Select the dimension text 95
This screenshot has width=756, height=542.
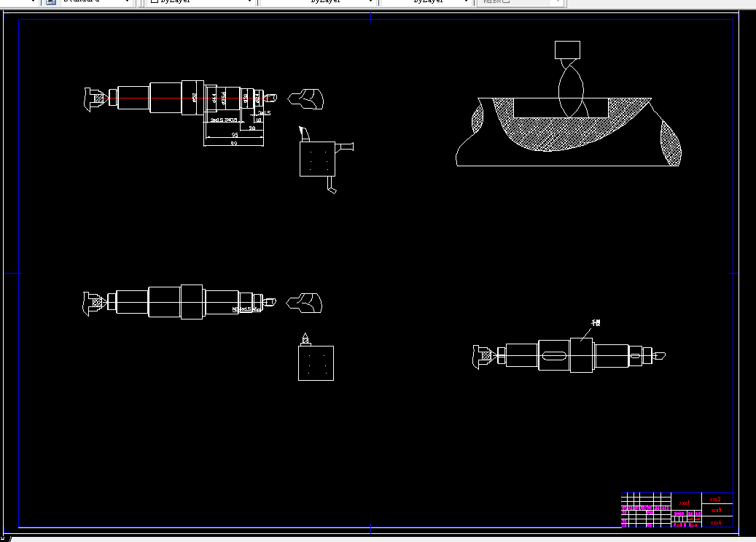pos(235,135)
